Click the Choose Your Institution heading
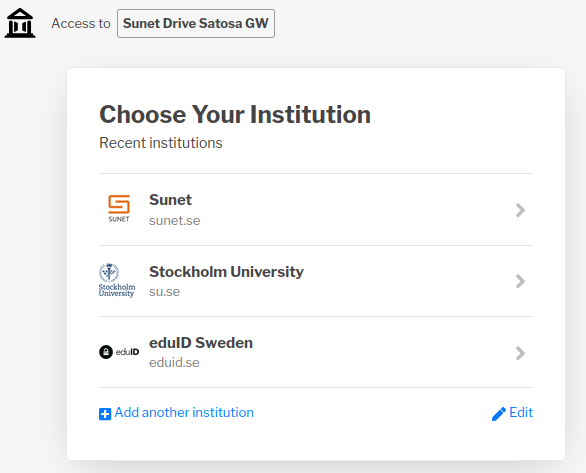This screenshot has height=473, width=586. (x=235, y=114)
